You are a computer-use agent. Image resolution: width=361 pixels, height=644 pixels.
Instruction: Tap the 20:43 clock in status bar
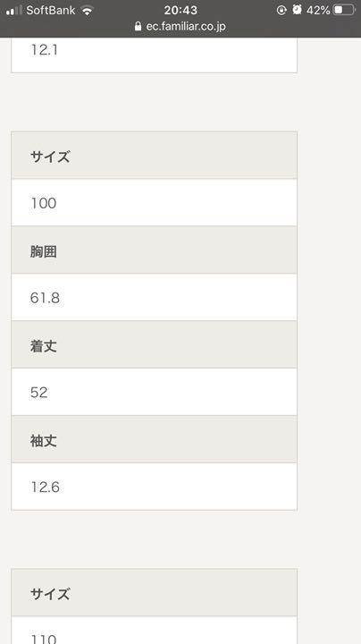(180, 10)
